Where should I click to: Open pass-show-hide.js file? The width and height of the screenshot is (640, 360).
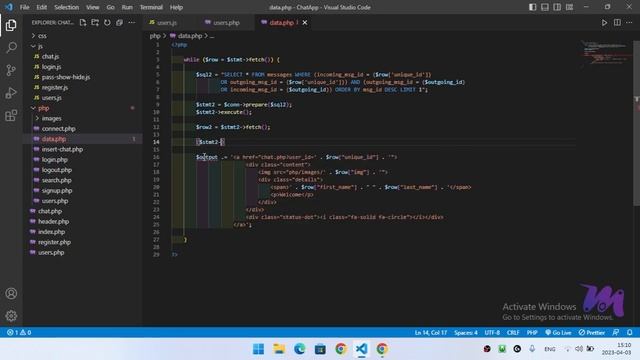tap(66, 77)
